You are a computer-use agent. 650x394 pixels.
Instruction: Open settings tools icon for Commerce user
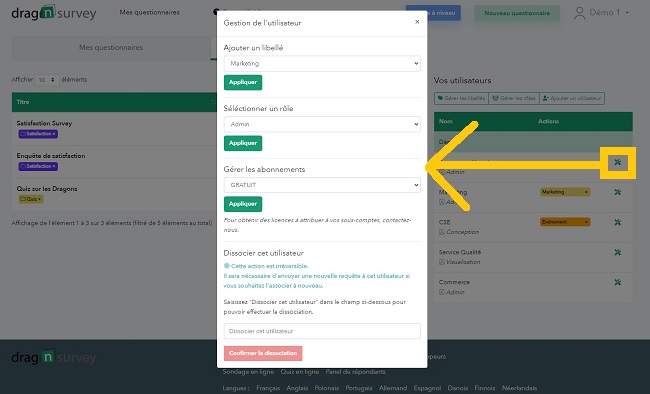618,282
